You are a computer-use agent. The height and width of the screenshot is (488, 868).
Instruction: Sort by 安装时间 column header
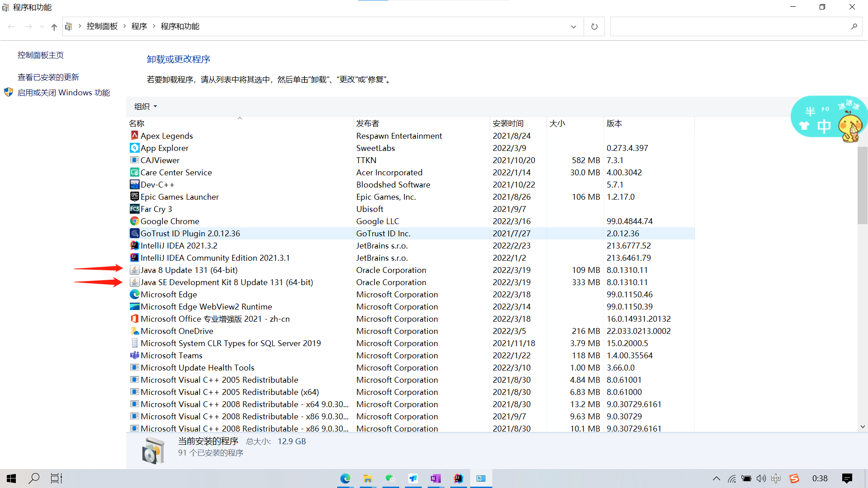[x=519, y=123]
